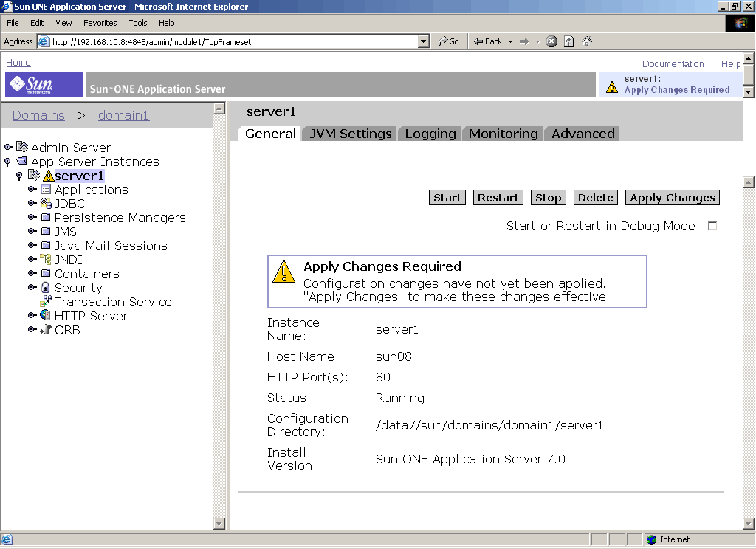The width and height of the screenshot is (756, 549).
Task: Click the Admin Server tree icon
Action: point(22,147)
